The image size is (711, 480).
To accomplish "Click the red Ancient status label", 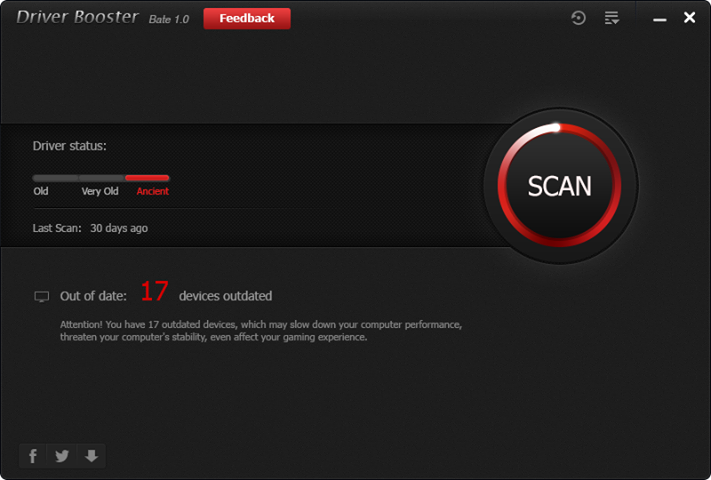I will [x=153, y=191].
